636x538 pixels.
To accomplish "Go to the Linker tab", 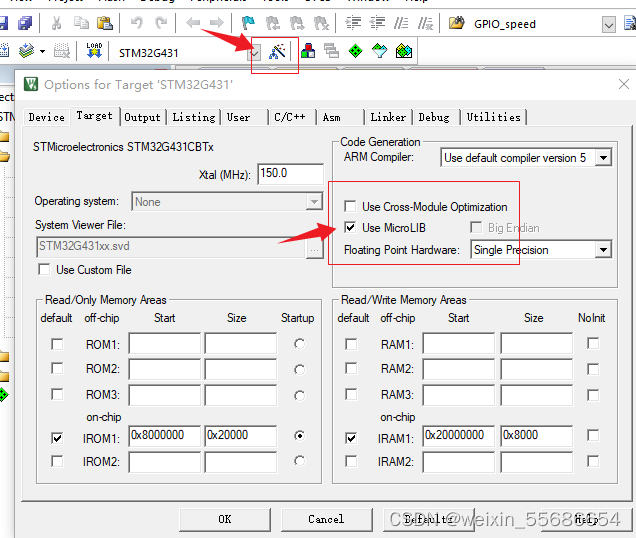I will [388, 117].
